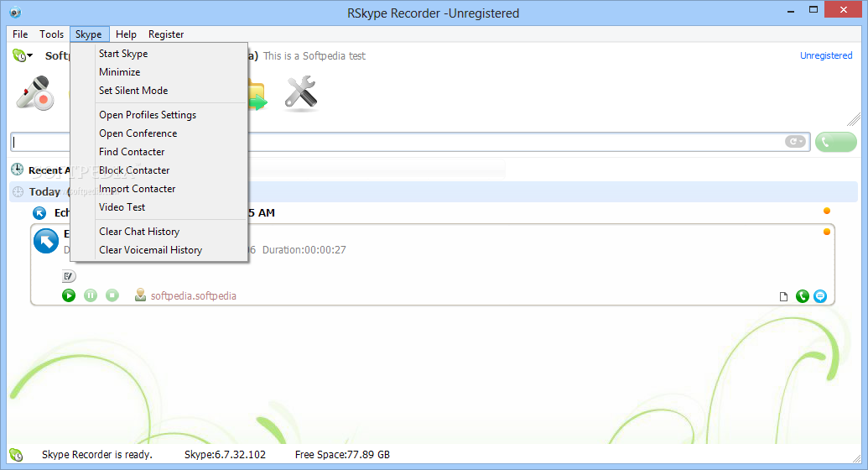
Task: Select Minimize in the Skype menu
Action: [159, 72]
